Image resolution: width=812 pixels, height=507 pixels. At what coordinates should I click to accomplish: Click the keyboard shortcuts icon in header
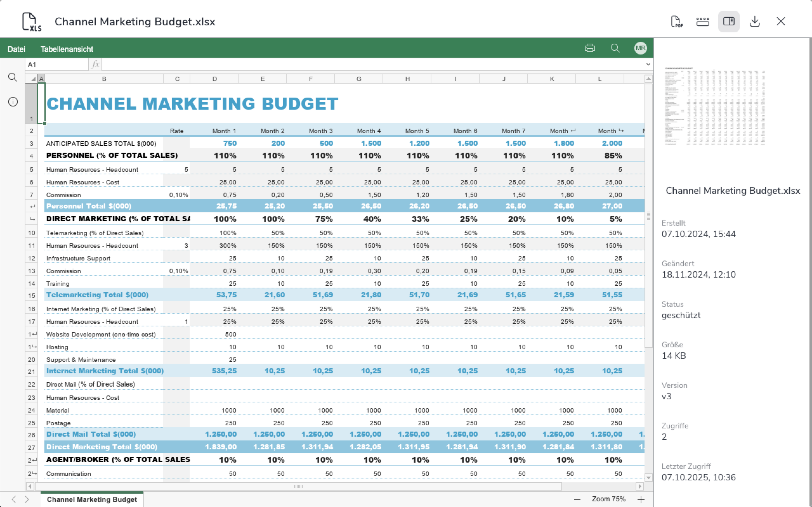tap(702, 22)
